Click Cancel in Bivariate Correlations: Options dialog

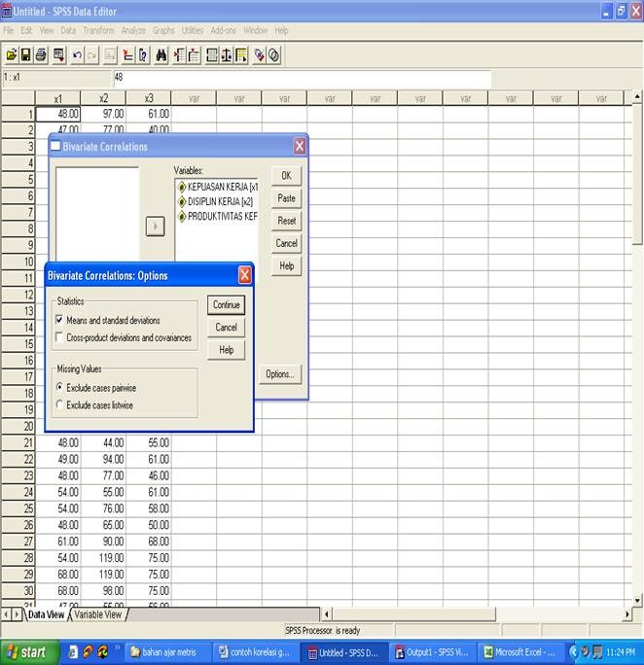(226, 328)
